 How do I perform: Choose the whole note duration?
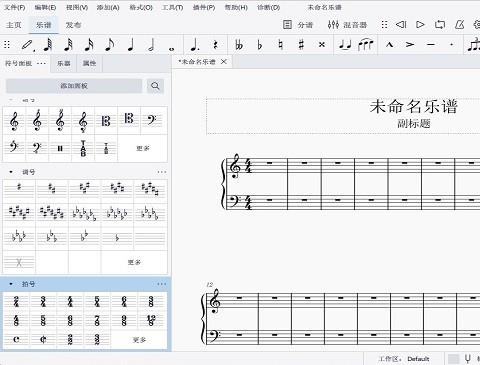[172, 49]
